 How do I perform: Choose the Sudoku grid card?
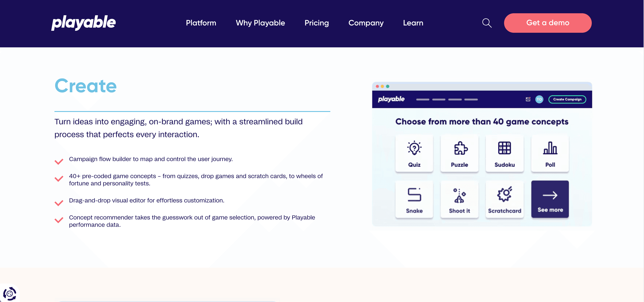point(505,154)
